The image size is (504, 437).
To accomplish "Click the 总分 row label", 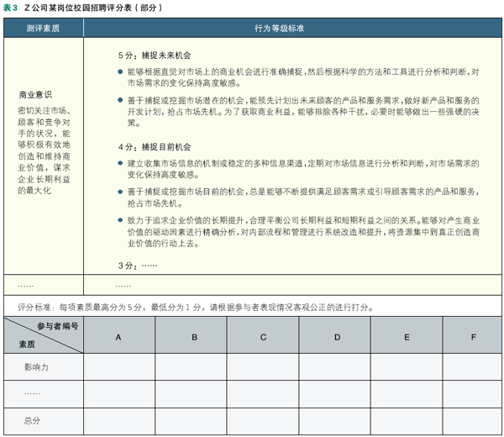I will point(32,420).
